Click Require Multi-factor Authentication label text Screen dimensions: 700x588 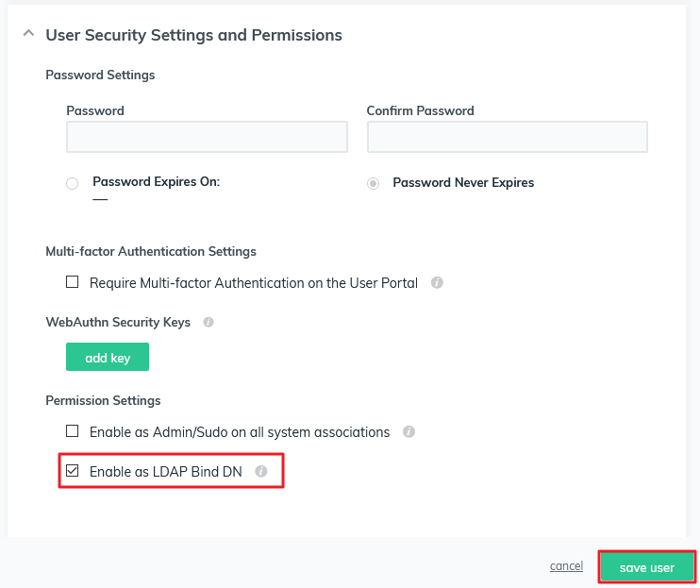click(x=254, y=283)
